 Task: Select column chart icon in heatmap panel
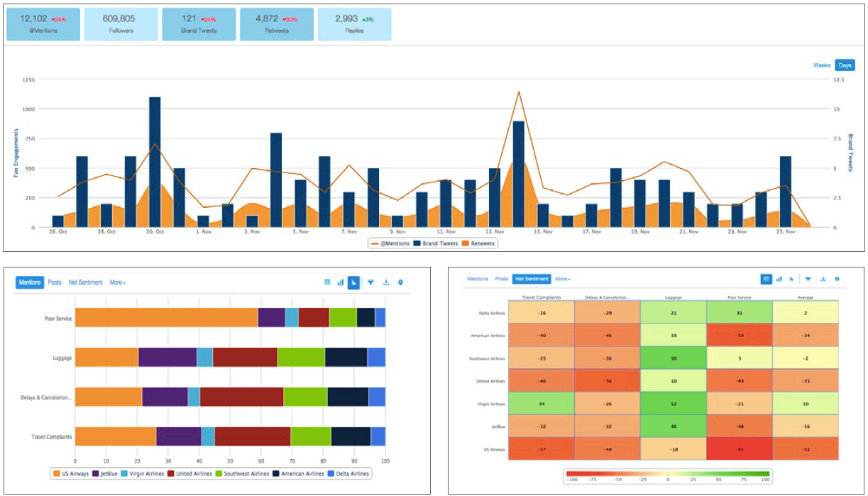779,279
